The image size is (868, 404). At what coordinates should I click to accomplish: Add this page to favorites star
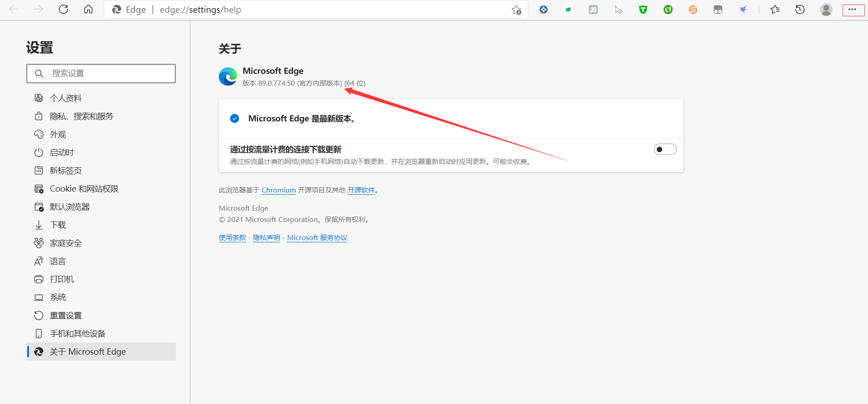pyautogui.click(x=516, y=10)
